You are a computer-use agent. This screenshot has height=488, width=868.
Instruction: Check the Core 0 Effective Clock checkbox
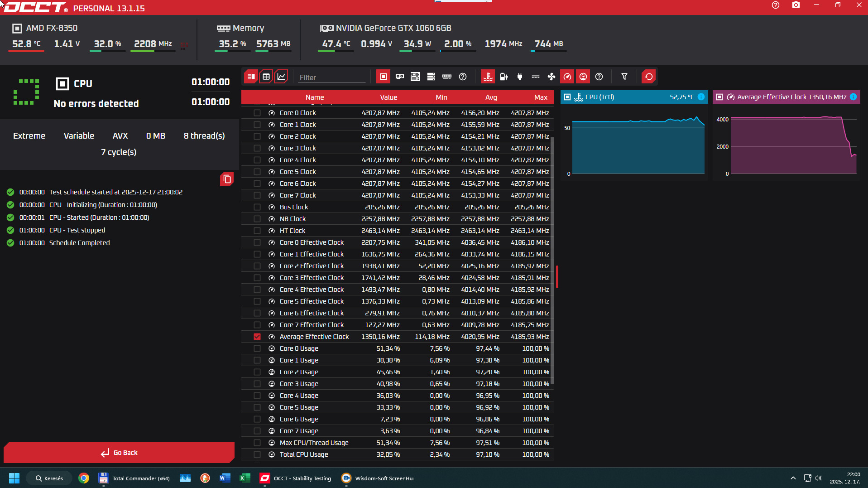pos(257,242)
